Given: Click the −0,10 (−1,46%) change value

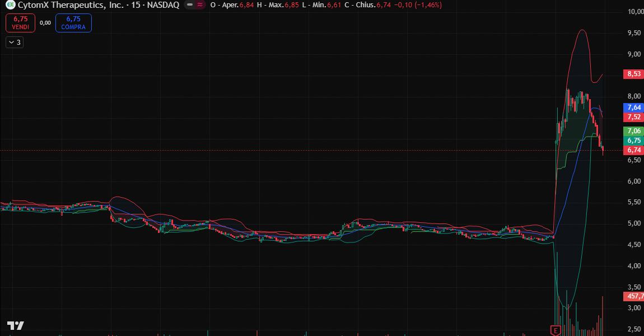Looking at the screenshot, I should [418, 5].
